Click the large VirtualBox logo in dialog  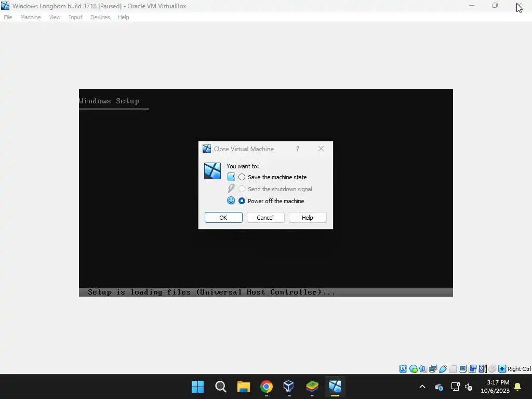(x=212, y=170)
